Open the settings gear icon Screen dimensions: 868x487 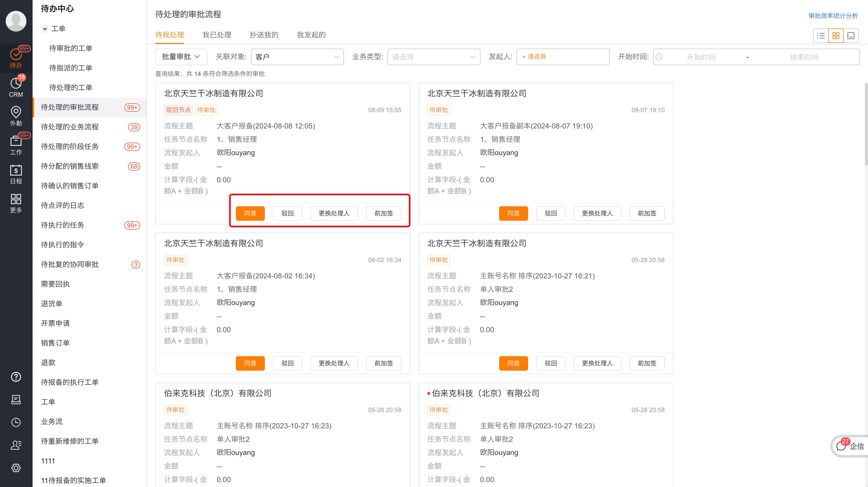tap(16, 468)
